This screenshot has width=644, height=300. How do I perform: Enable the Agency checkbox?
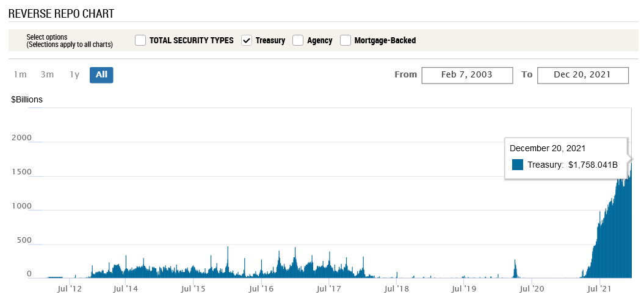(298, 40)
